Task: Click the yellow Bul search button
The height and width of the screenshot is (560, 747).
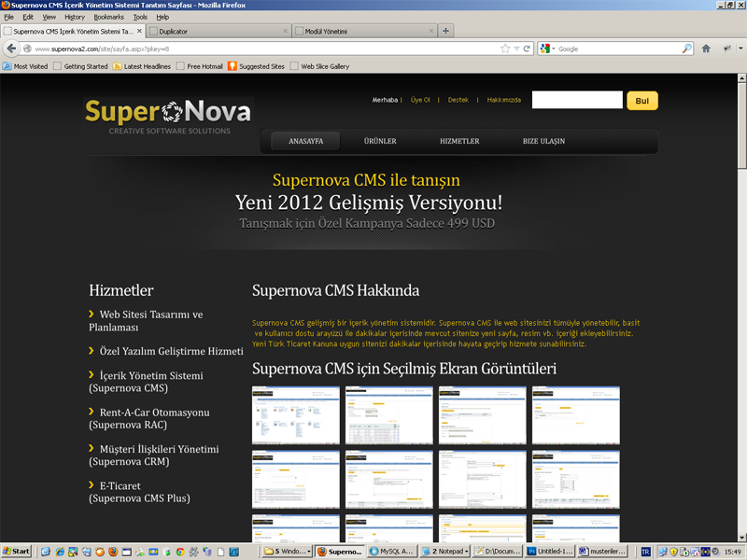Action: pos(642,101)
